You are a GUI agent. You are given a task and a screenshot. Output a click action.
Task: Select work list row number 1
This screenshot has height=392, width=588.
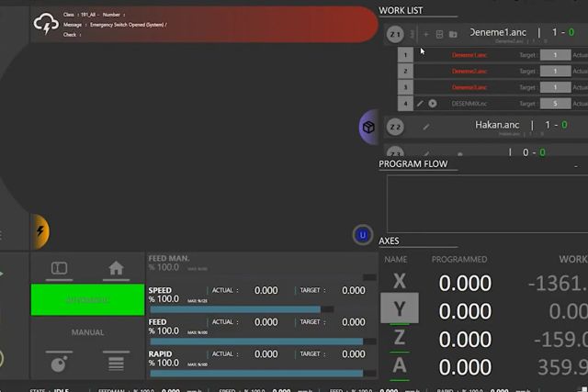[x=405, y=55]
